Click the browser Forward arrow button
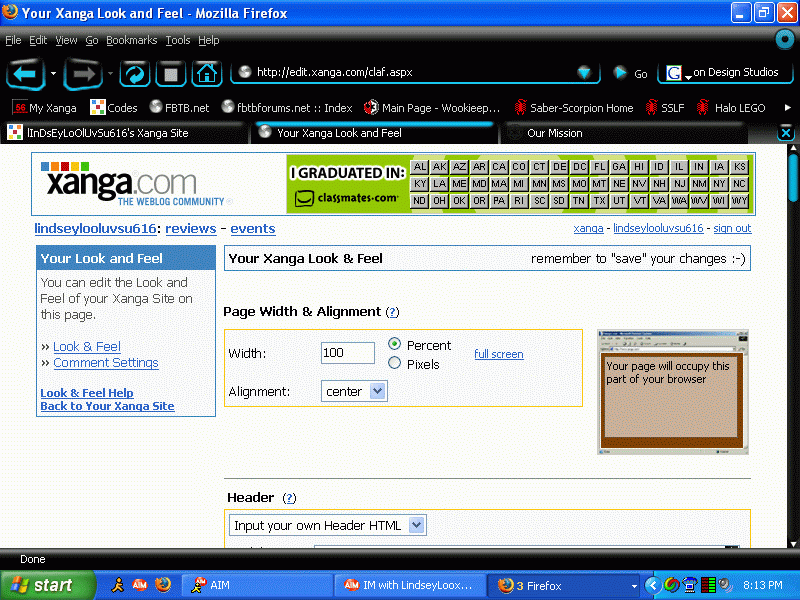 coord(83,74)
